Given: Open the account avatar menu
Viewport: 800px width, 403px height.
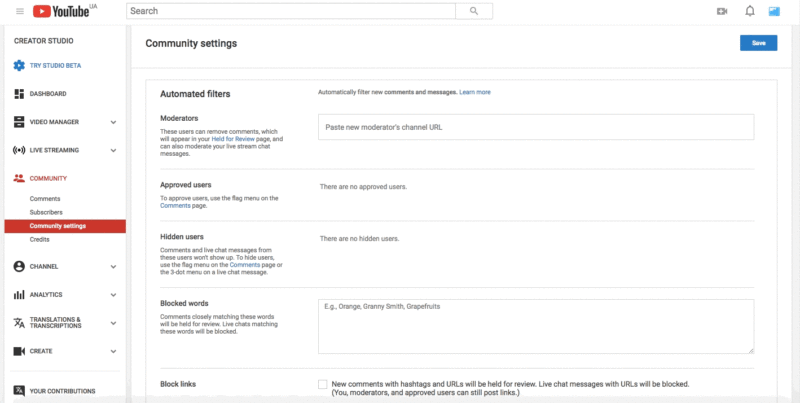Looking at the screenshot, I should click(774, 11).
